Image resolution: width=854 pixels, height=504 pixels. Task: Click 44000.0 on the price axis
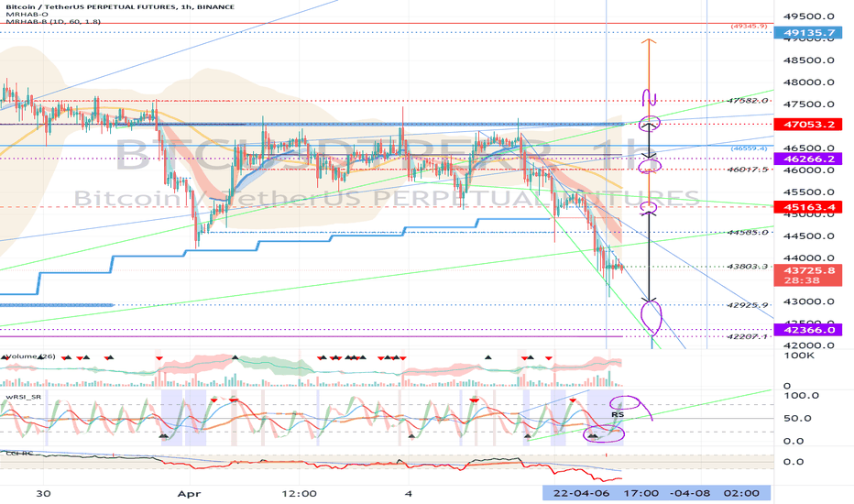click(x=808, y=257)
